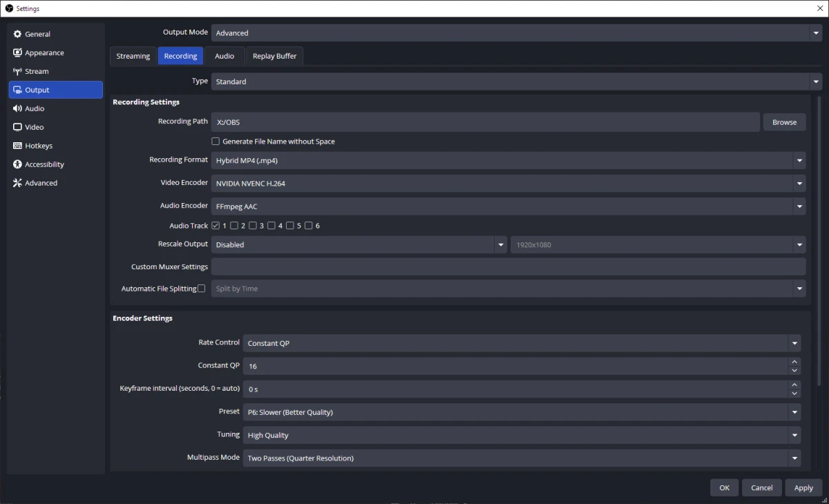829x504 pixels.
Task: Click the Constant QP value field
Action: tap(515, 366)
